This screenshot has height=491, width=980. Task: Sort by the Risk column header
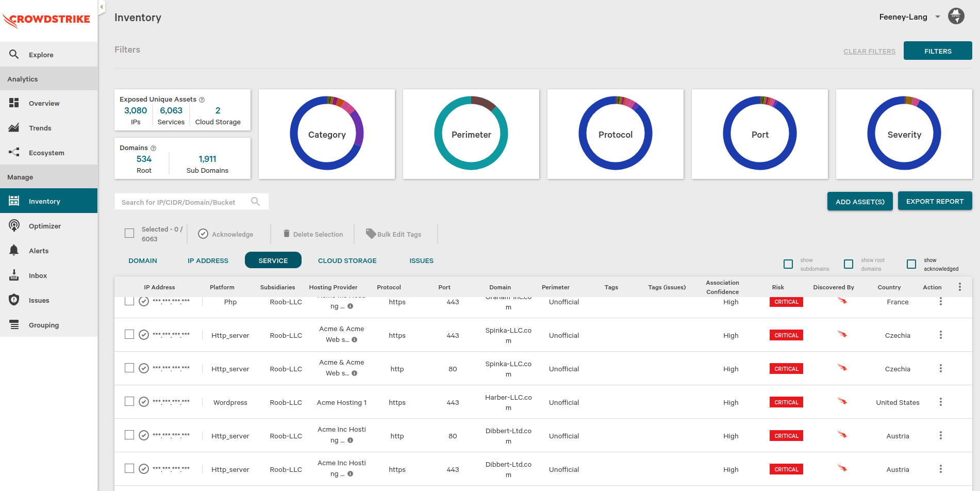[x=778, y=287]
